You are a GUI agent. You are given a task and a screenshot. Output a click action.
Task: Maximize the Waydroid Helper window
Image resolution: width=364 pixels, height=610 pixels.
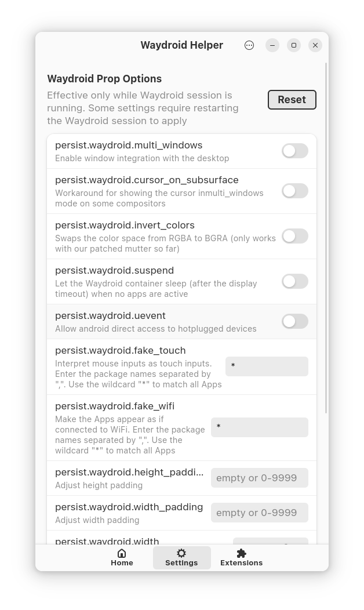pyautogui.click(x=294, y=45)
